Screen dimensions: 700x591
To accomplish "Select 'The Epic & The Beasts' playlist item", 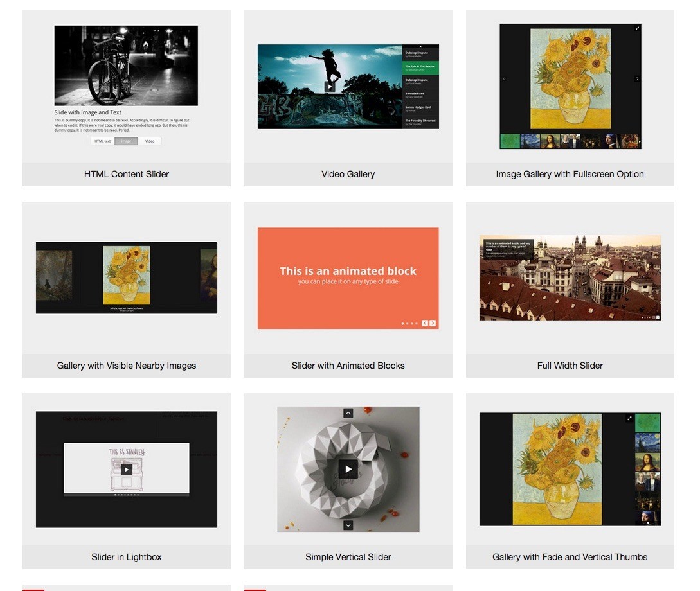I will pos(420,68).
